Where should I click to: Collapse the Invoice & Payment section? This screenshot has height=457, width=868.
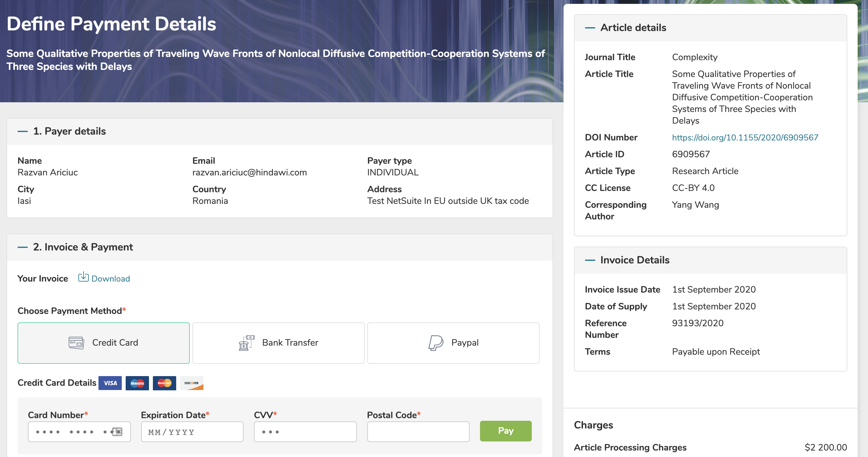click(x=23, y=247)
